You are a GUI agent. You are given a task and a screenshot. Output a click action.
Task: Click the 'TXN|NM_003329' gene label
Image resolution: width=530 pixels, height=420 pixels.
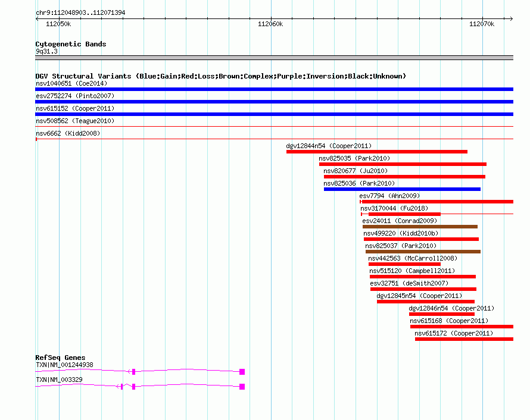[x=59, y=380]
